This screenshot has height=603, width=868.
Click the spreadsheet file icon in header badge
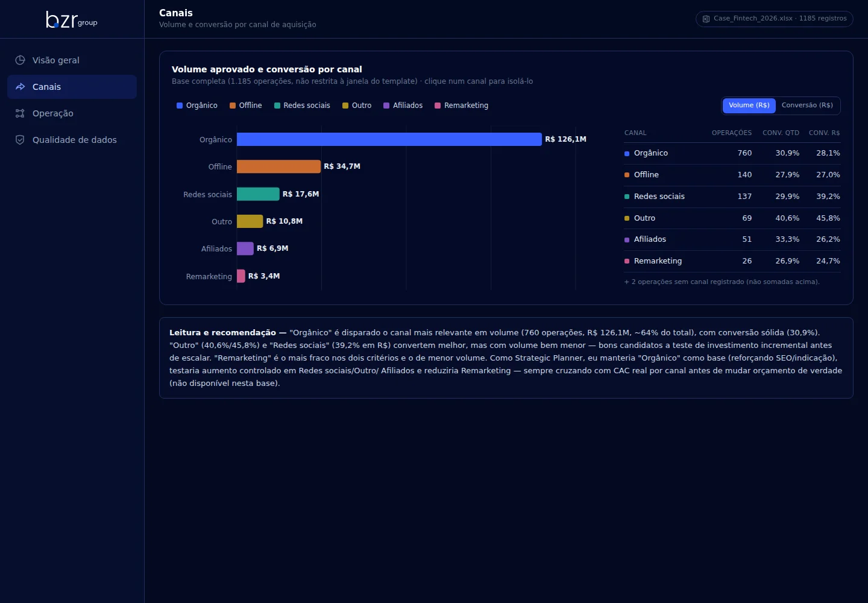tap(706, 19)
